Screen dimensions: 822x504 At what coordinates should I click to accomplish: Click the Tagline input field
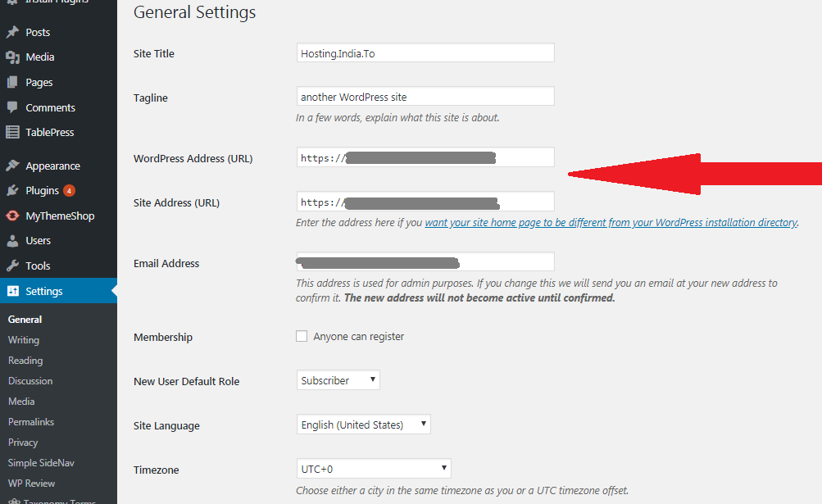coord(425,97)
